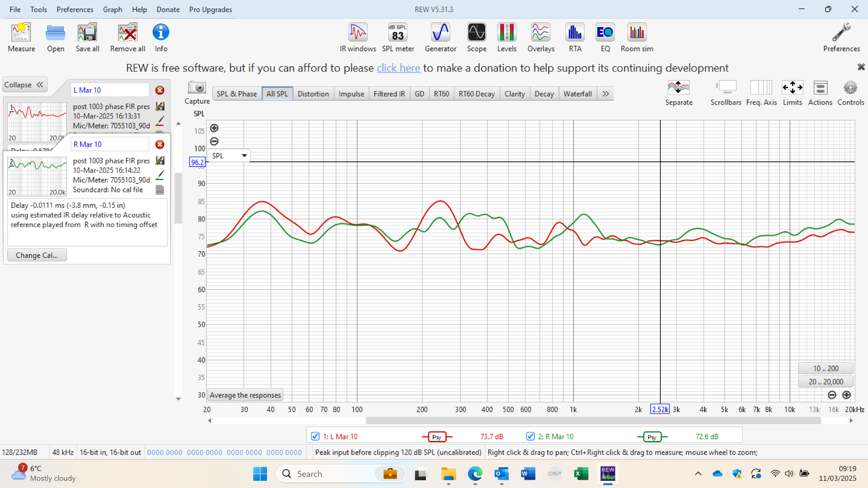Open the Overlays window
The height and width of the screenshot is (488, 868).
541,37
